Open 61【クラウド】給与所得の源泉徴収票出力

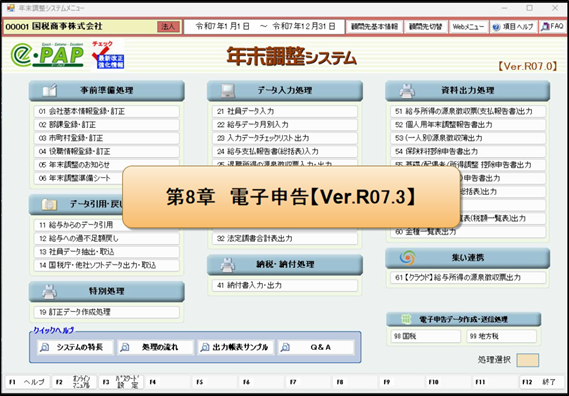pos(468,278)
